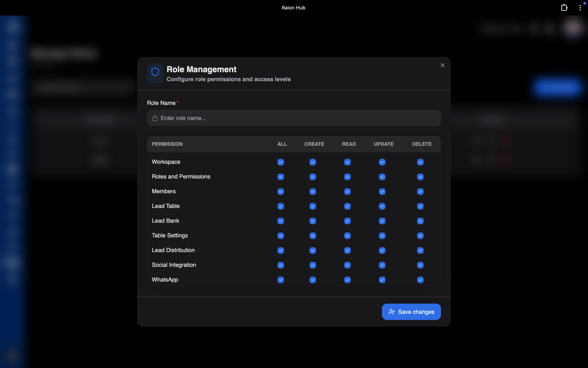Viewport: 588px width, 368px height.
Task: Click the ALL column header
Action: 282,144
